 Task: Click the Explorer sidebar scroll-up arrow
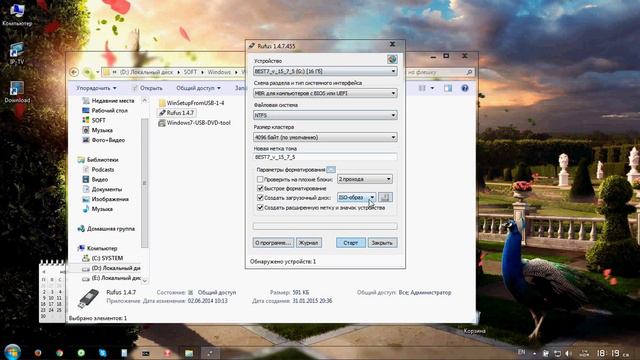[144, 100]
